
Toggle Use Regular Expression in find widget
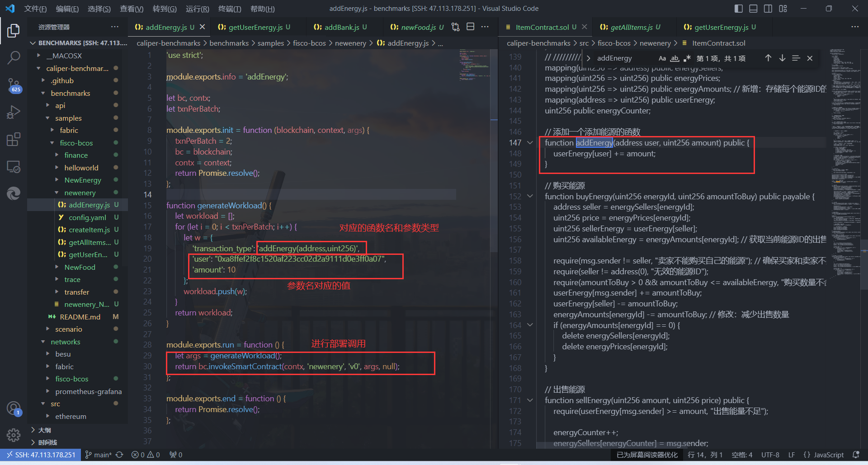coord(687,58)
